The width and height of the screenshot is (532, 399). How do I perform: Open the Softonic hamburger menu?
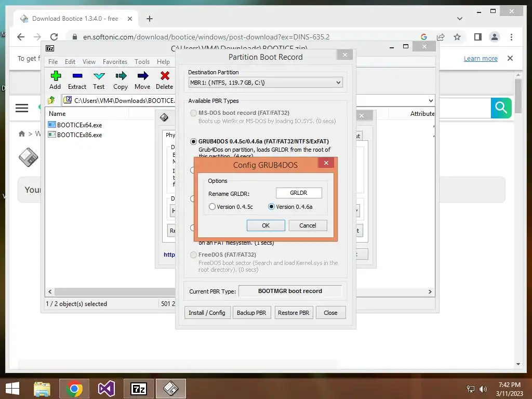[x=22, y=108]
